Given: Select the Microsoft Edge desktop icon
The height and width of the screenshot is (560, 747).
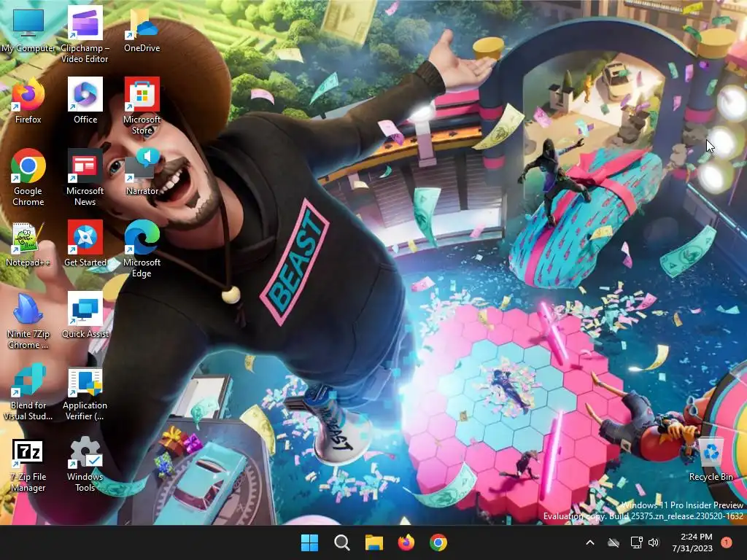Looking at the screenshot, I should [142, 249].
